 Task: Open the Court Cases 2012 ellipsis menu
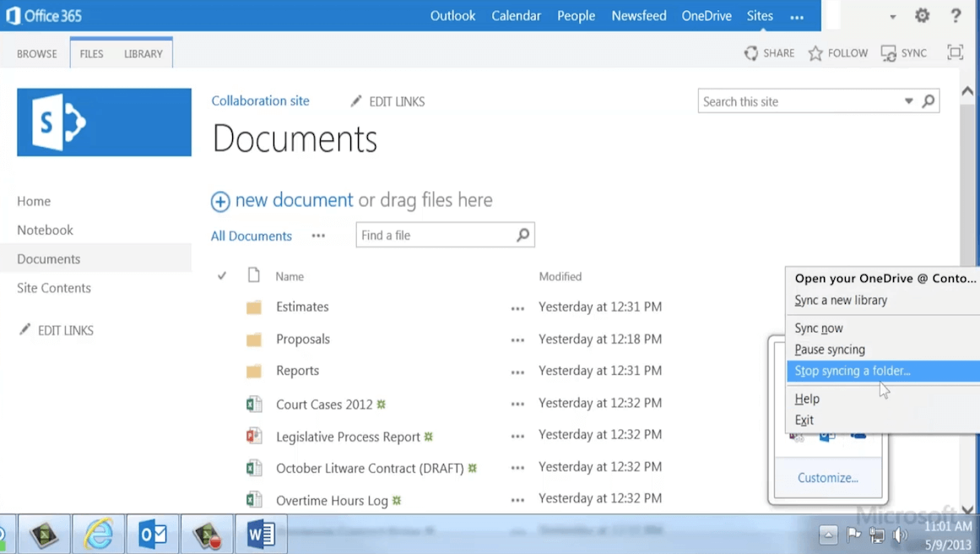(517, 404)
